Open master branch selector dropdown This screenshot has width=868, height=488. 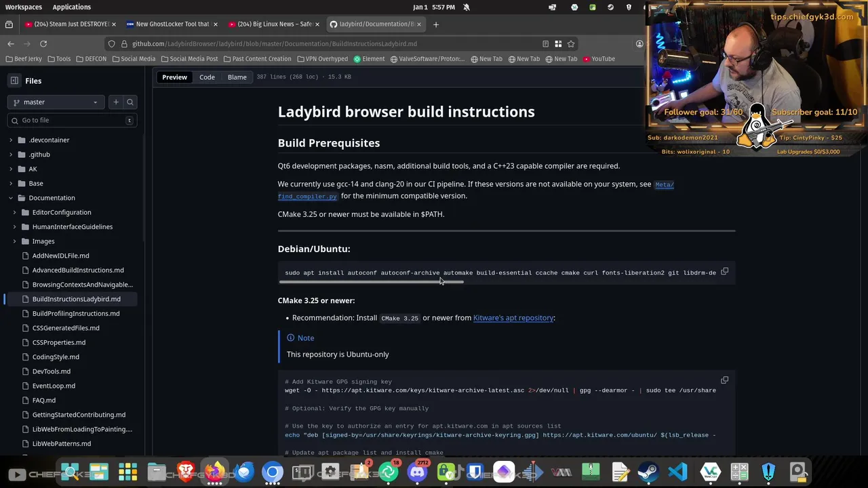(55, 102)
